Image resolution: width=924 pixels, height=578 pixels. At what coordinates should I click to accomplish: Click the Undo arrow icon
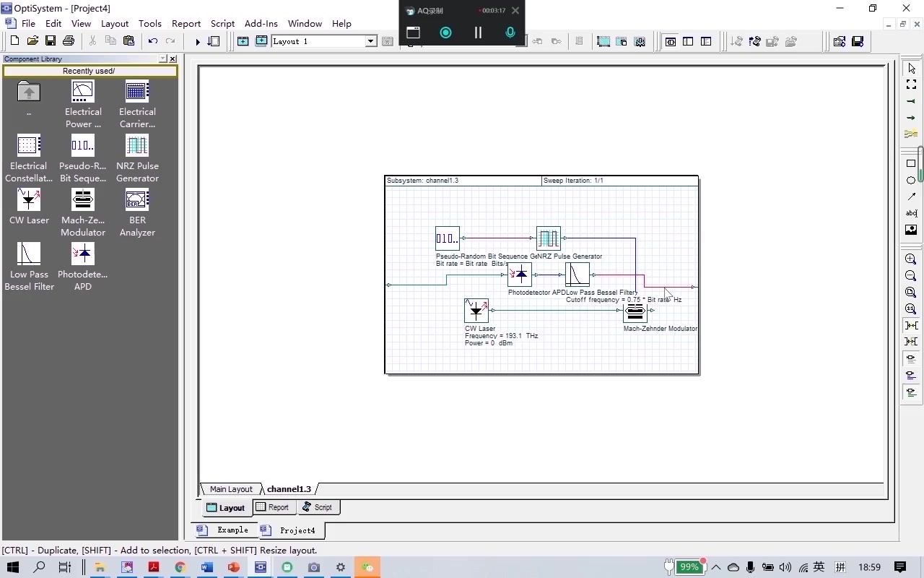(x=152, y=41)
